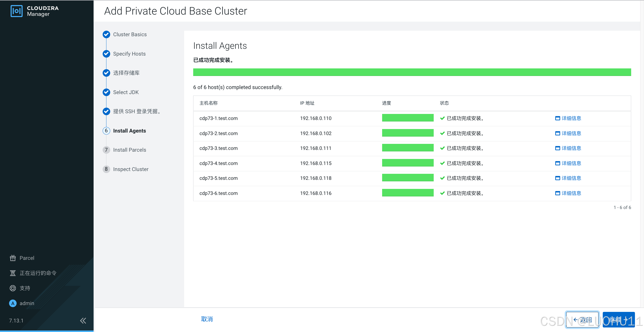
Task: Open 详细信息 link for cdp73-3.test.com
Action: coord(571,148)
